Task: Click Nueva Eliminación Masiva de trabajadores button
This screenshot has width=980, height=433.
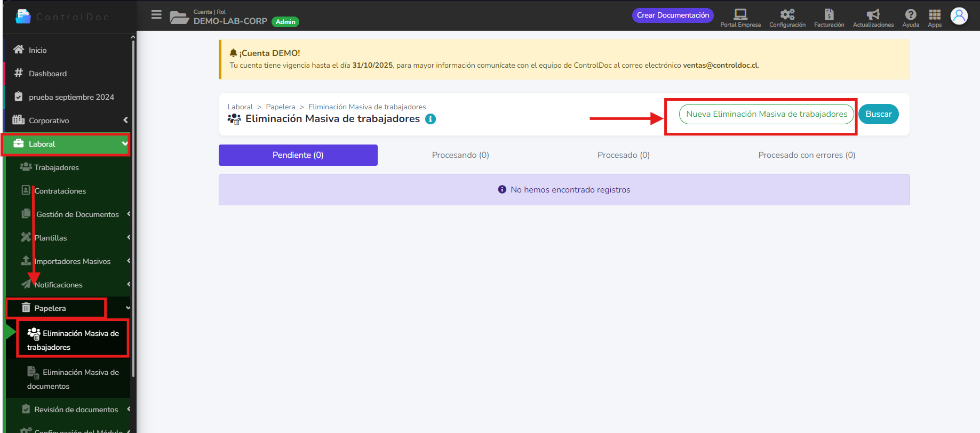Action: click(767, 114)
